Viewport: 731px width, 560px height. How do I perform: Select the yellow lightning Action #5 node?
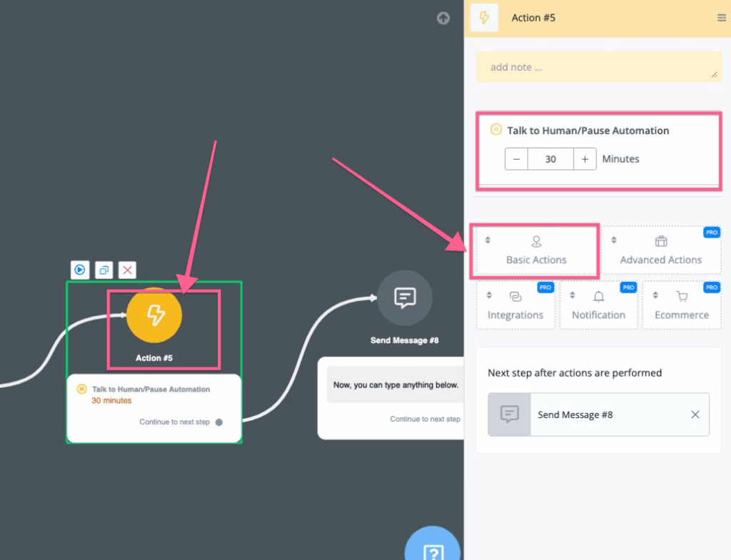click(x=154, y=315)
